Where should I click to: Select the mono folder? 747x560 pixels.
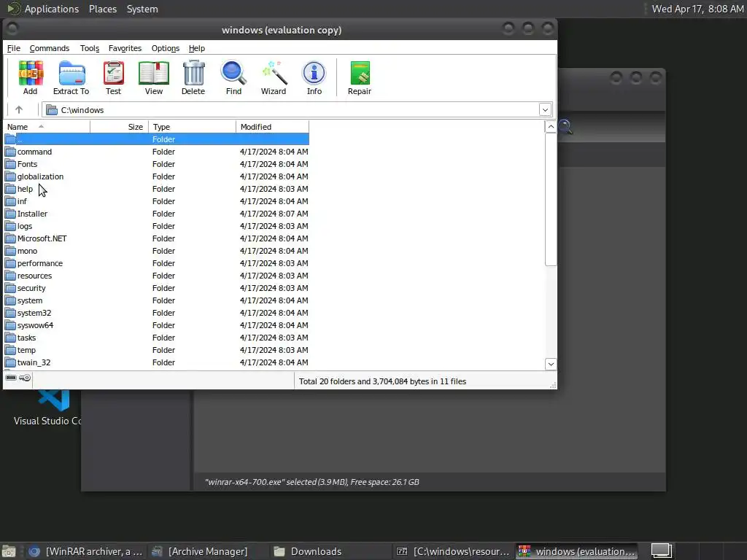tap(157, 251)
